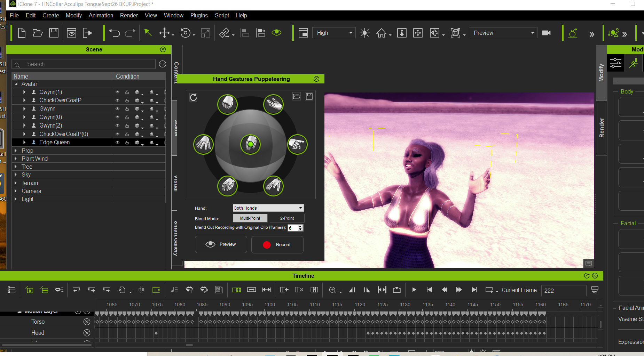Open the High quality dropdown
Image resolution: width=644 pixels, height=356 pixels.
click(334, 33)
